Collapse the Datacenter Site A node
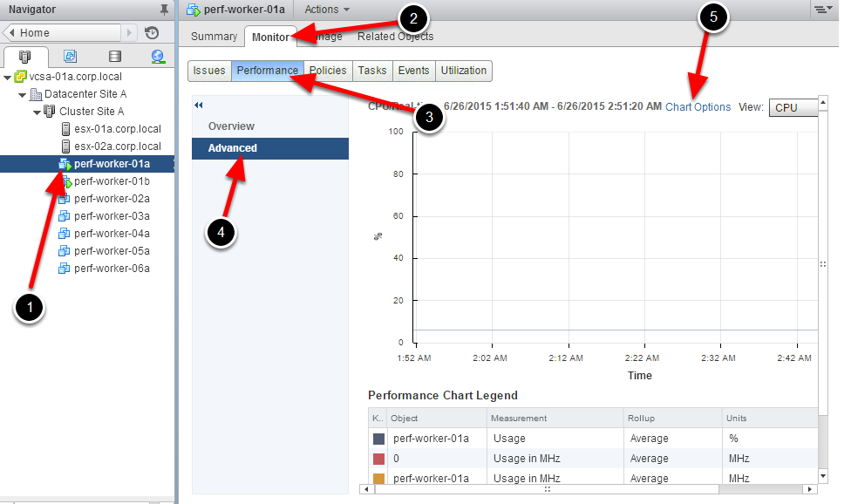Screen dimensions: 858x504 point(23,94)
